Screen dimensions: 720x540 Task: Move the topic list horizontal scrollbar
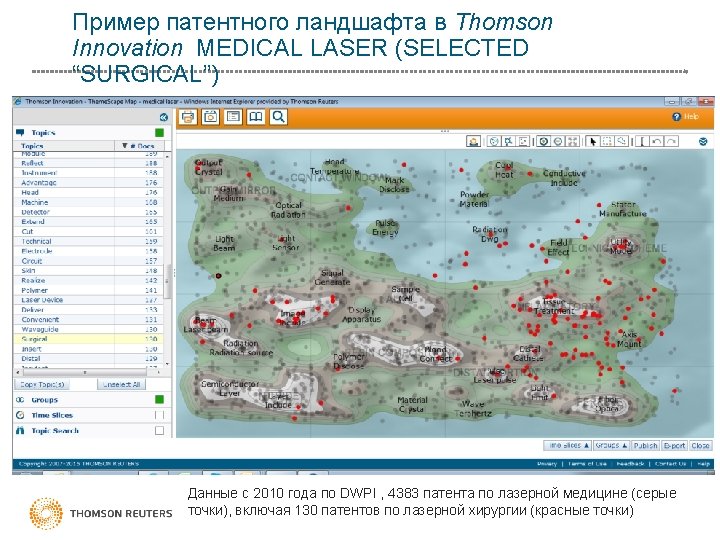tap(85, 372)
